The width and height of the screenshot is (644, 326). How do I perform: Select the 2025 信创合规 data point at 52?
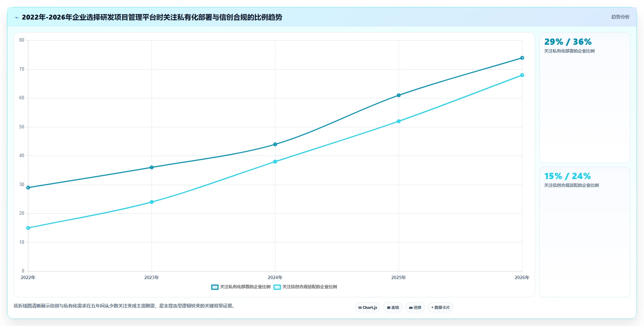point(399,121)
